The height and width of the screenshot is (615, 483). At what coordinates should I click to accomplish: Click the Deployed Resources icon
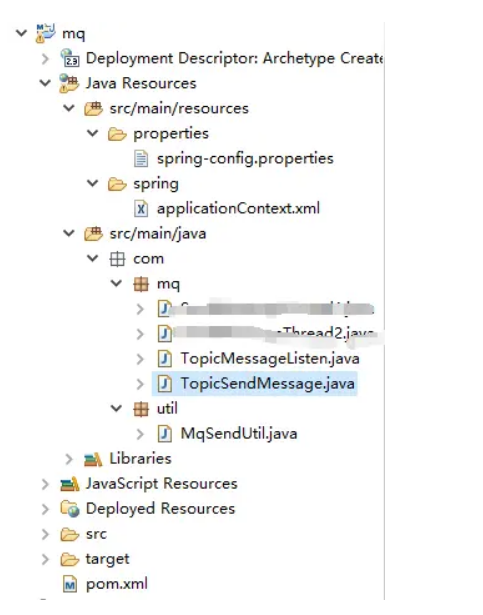click(70, 509)
